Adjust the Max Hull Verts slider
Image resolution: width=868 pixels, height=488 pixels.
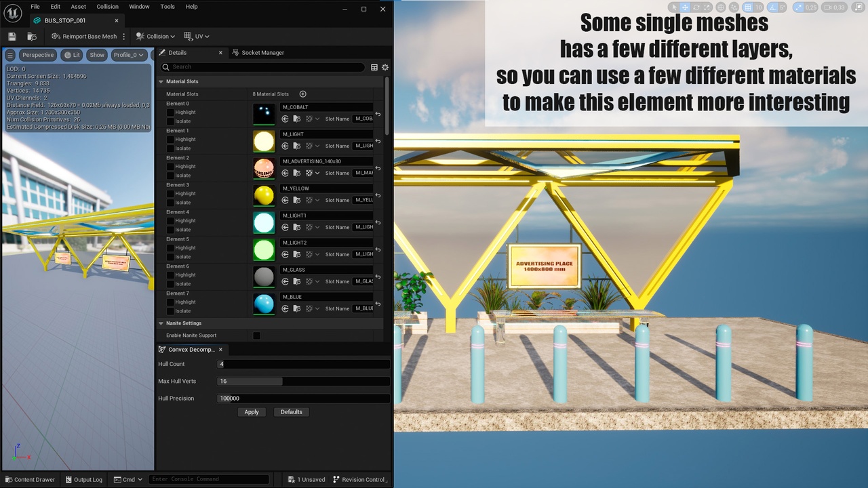303,381
